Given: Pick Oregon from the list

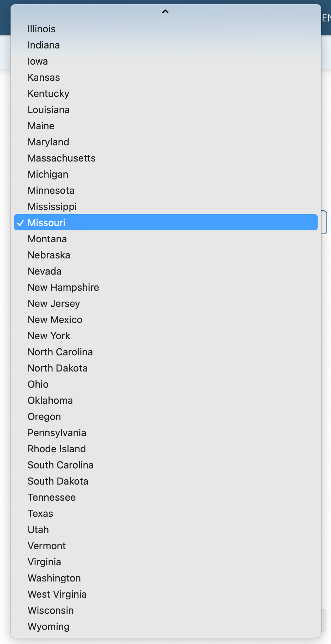Looking at the screenshot, I should (44, 417).
